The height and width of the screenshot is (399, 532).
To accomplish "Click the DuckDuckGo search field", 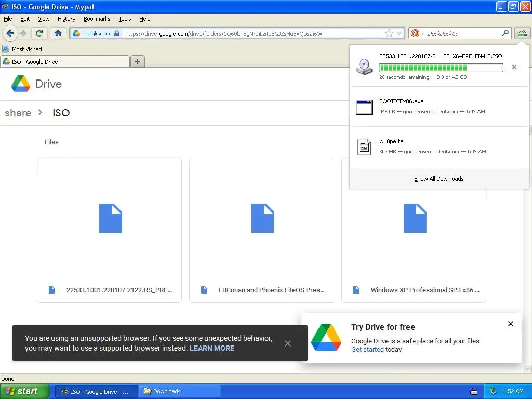I will point(463,34).
